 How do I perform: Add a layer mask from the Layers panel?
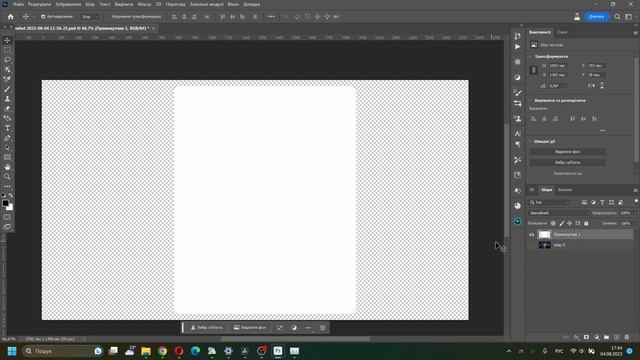point(587,337)
